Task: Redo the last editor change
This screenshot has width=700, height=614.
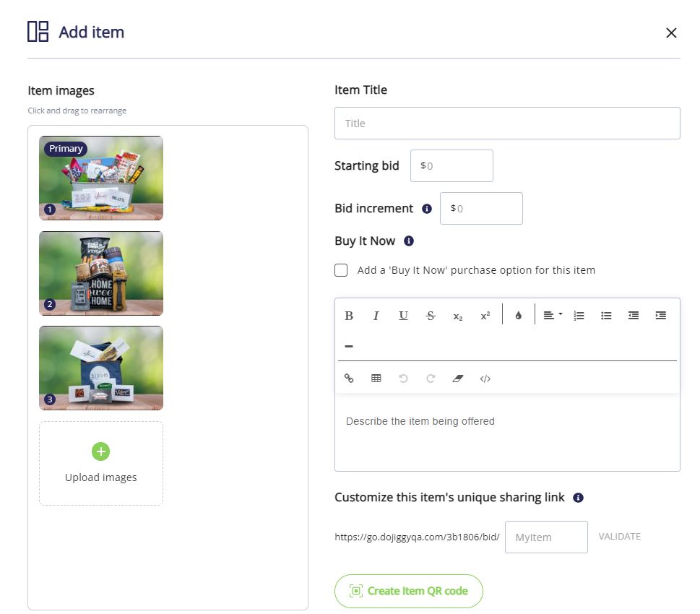Action: pyautogui.click(x=431, y=379)
